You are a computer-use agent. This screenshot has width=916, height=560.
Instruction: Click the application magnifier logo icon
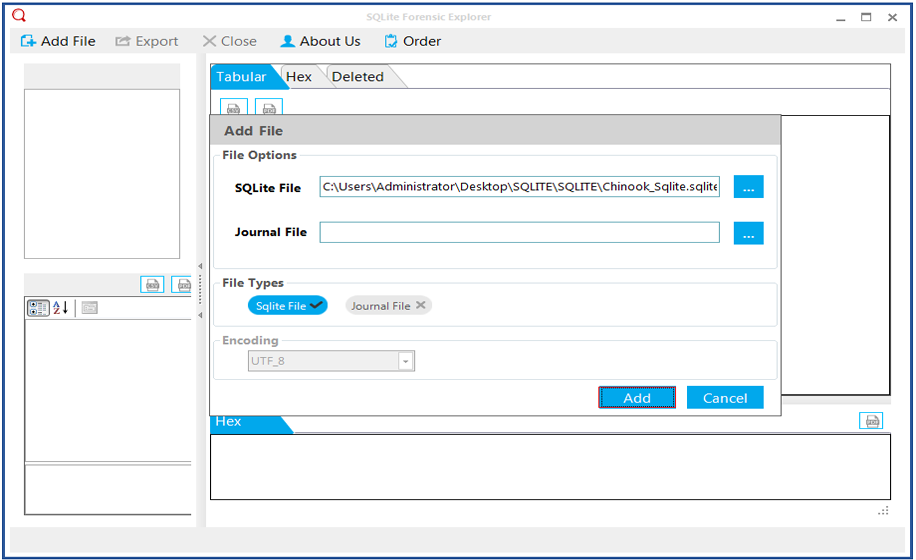tap(19, 15)
